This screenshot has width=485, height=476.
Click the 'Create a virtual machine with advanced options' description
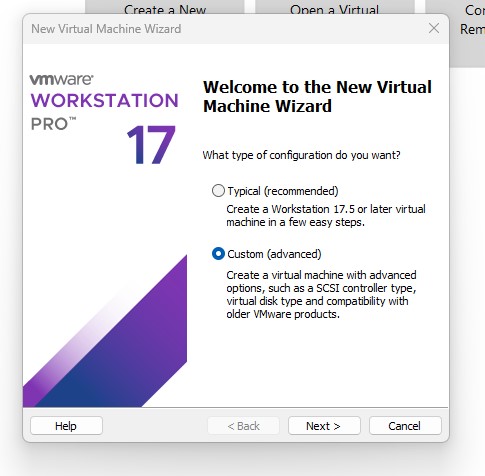(321, 294)
